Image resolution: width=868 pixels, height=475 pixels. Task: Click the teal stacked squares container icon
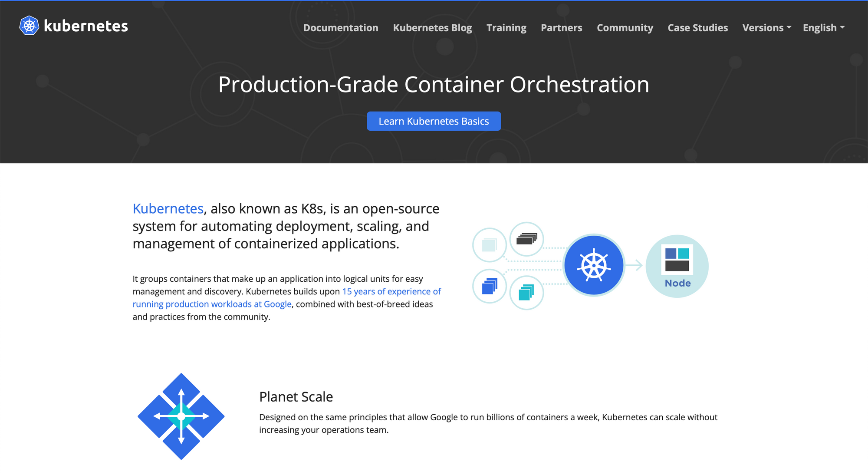tap(526, 293)
